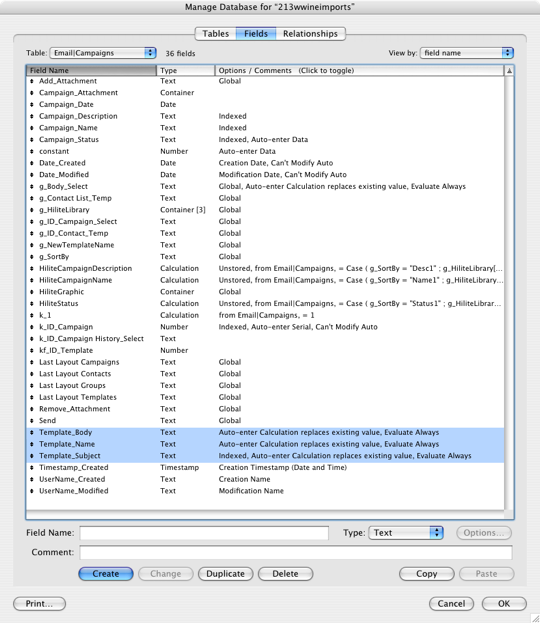Click the reorder handle for k_1 field
540x623 pixels.
32,315
